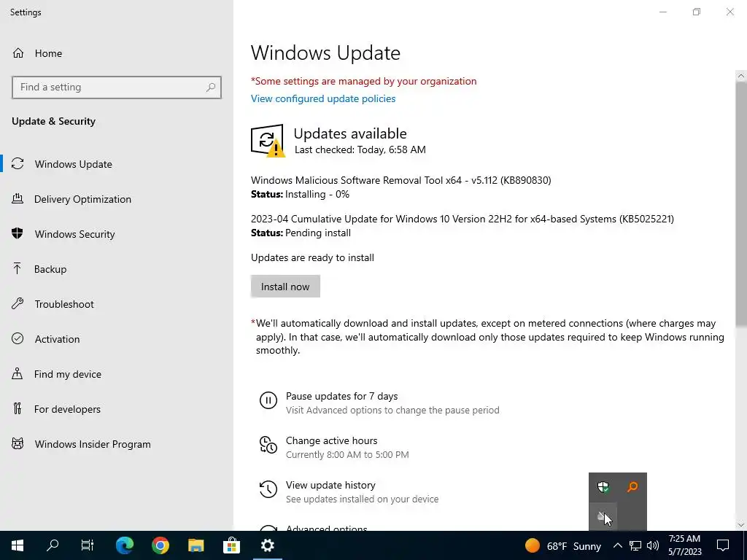Click the Find my device person icon
Screen dimensions: 747x560
pyautogui.click(x=18, y=373)
